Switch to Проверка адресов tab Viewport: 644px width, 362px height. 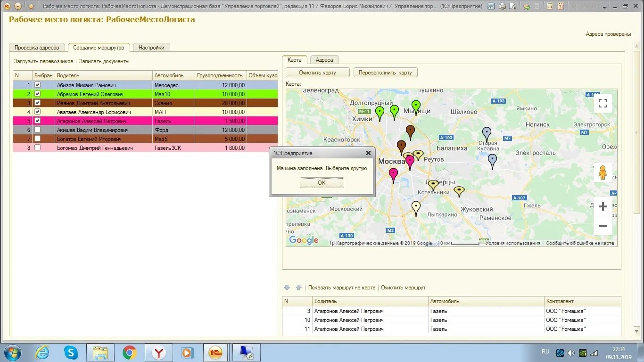(x=37, y=48)
